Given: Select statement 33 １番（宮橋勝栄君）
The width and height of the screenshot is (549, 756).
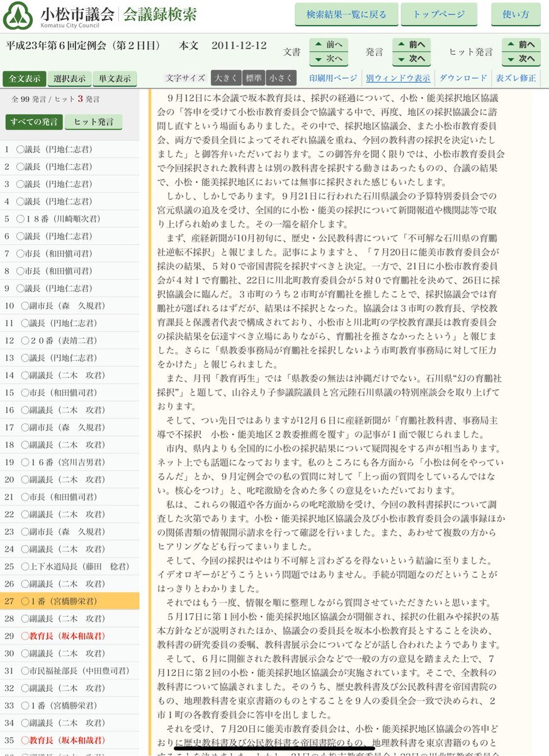Looking at the screenshot, I should point(70,705).
